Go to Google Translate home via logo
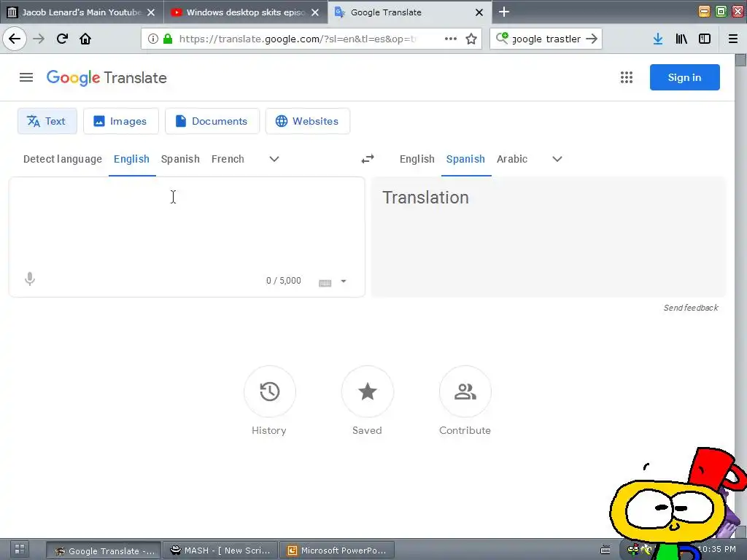Screen dimensions: 747x560 pos(107,77)
